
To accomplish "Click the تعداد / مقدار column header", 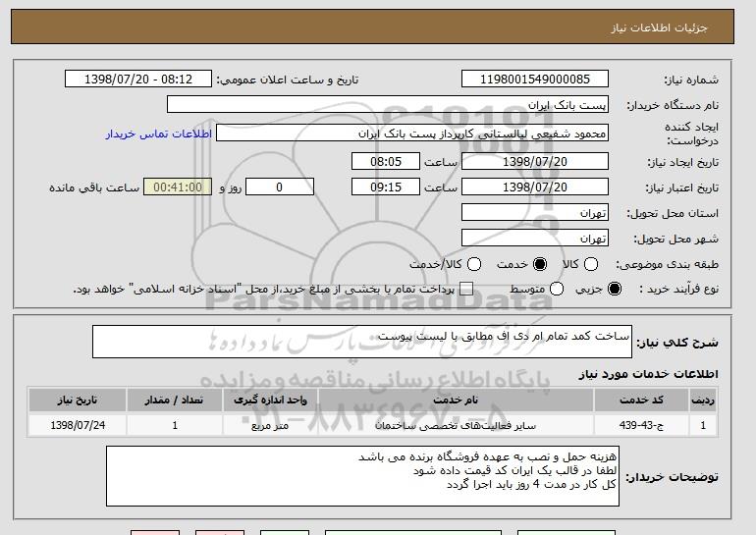I will coord(175,401).
